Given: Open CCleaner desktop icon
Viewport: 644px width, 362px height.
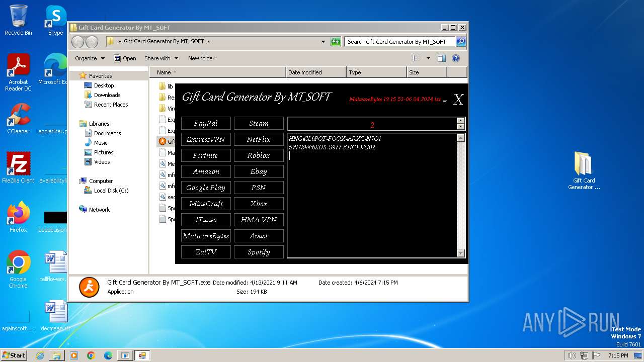Looking at the screenshot, I should pyautogui.click(x=18, y=119).
